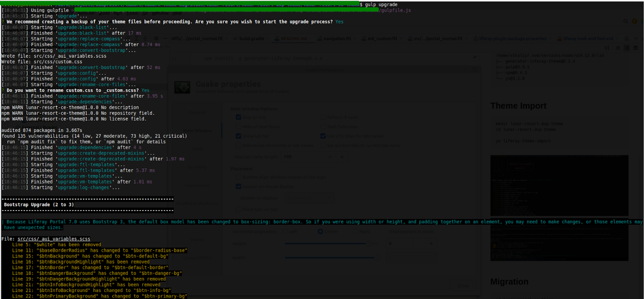Select Left horizontal alignment radio
Viewport: 644px width, 299px height.
[285, 231]
